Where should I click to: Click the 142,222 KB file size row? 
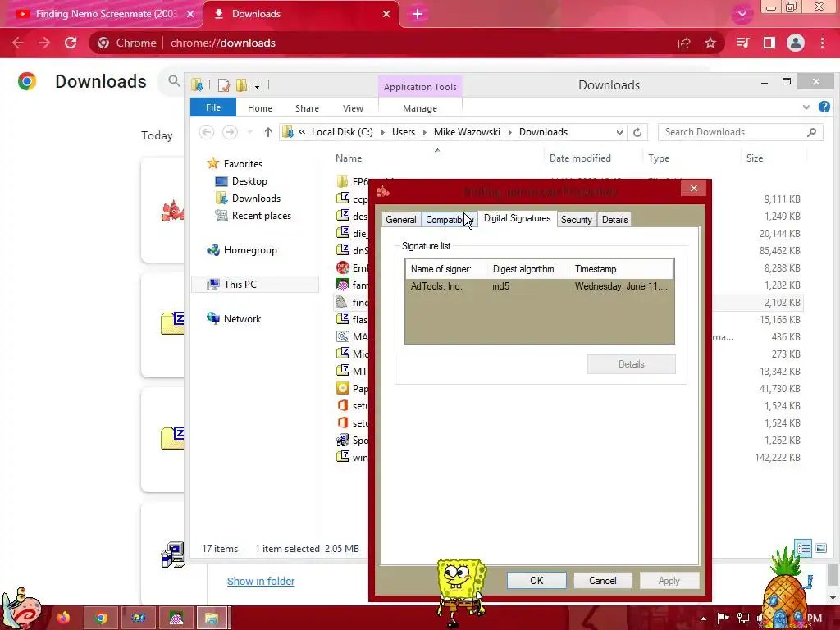[778, 458]
